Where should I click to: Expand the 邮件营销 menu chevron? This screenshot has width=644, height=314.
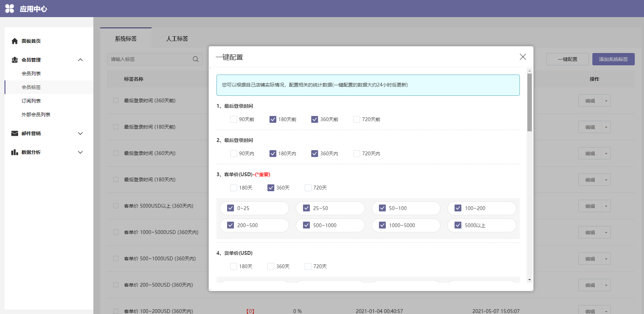click(x=80, y=133)
